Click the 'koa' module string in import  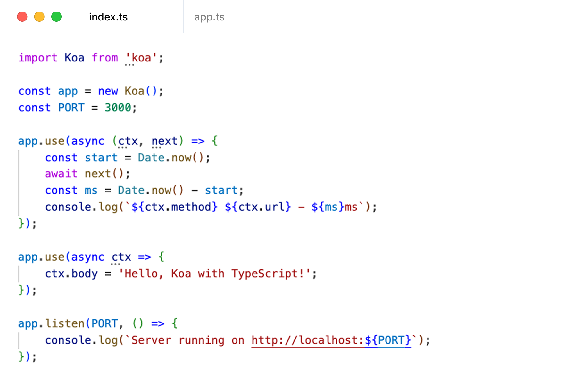(141, 58)
